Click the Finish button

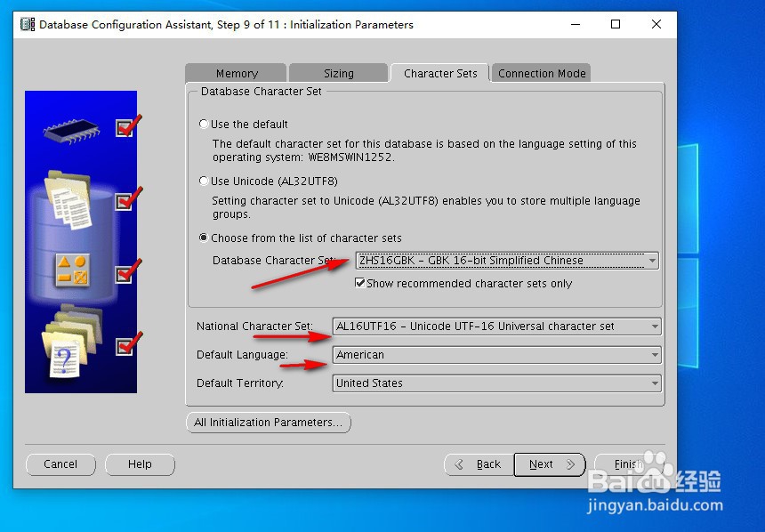(628, 464)
